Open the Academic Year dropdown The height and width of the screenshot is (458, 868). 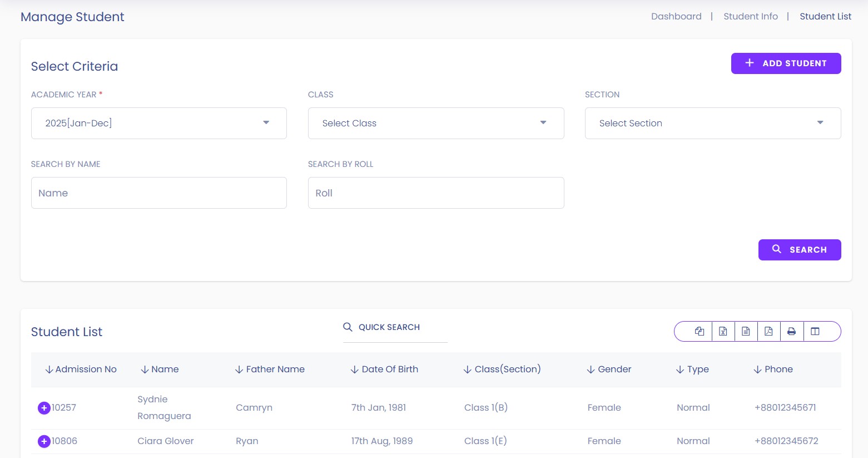point(158,123)
